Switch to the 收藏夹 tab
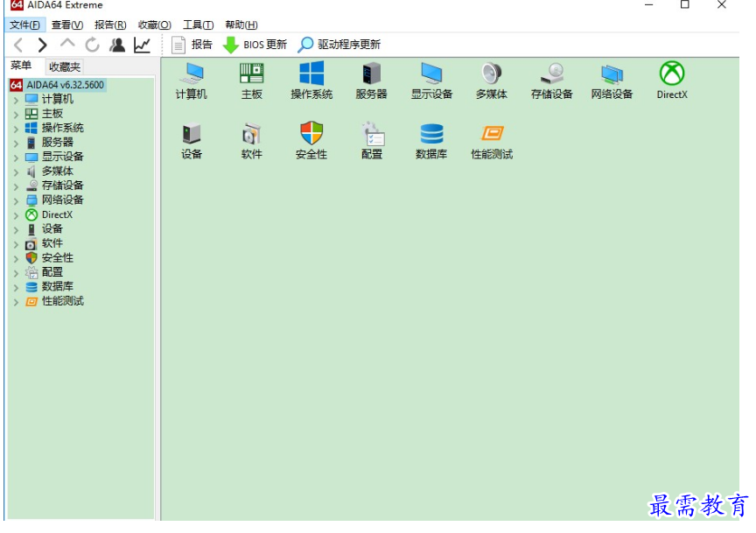 pyautogui.click(x=65, y=67)
